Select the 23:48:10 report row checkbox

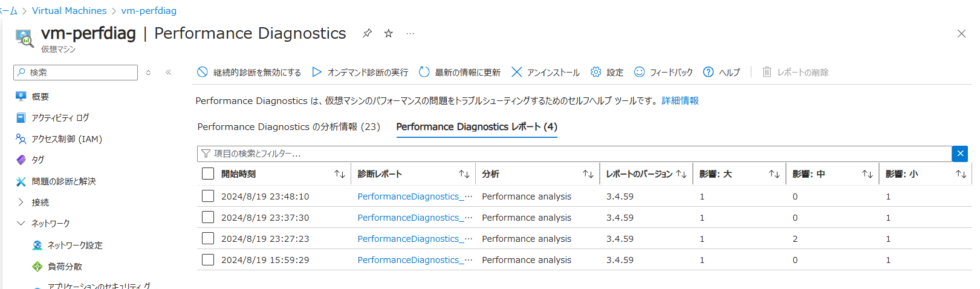208,196
